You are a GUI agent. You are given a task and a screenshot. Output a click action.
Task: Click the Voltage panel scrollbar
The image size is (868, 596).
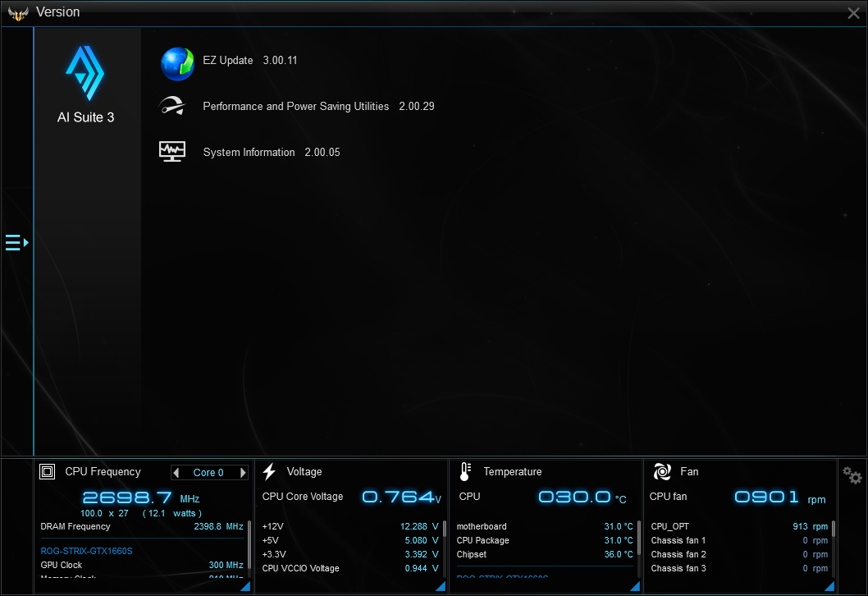445,529
